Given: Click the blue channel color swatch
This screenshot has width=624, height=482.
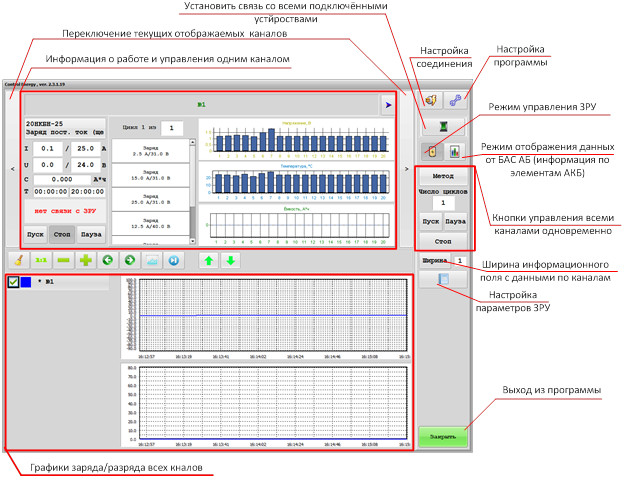Looking at the screenshot, I should point(27,283).
